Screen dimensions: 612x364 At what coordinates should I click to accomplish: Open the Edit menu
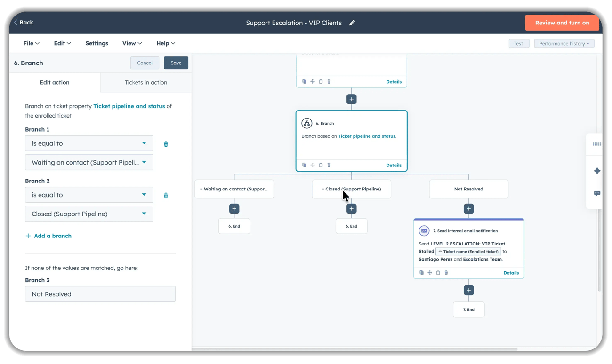(x=62, y=43)
